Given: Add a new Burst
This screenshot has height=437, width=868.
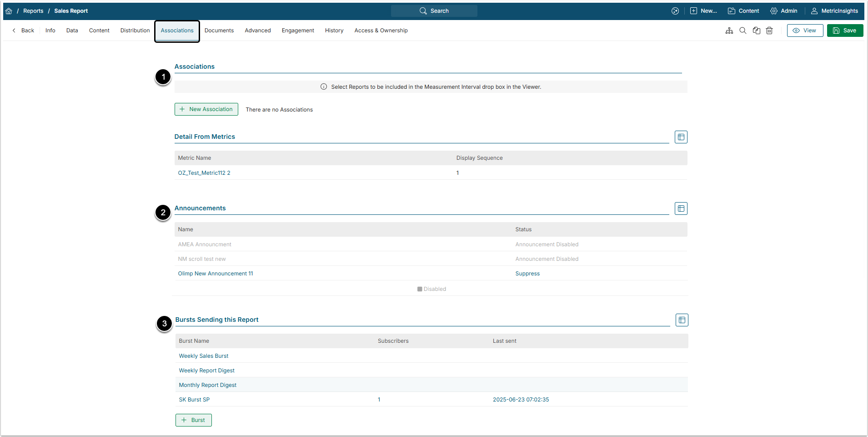Looking at the screenshot, I should (x=193, y=420).
